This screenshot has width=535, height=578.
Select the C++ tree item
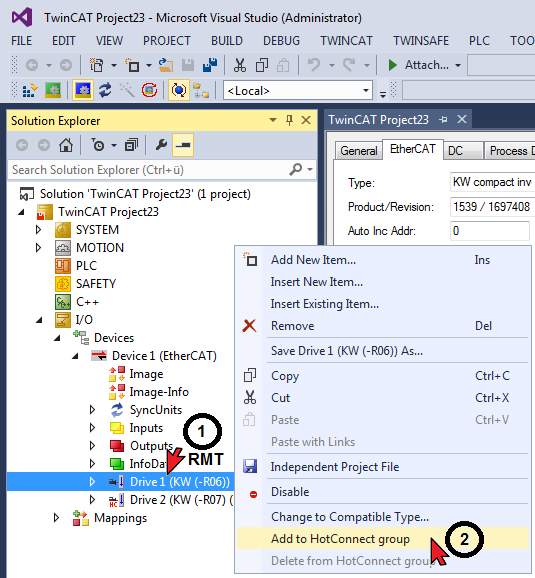87,302
